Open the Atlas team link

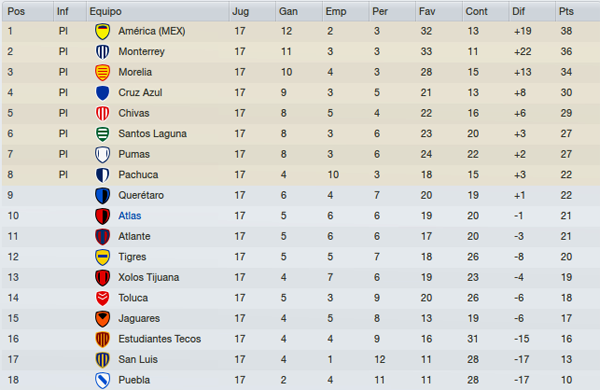130,216
